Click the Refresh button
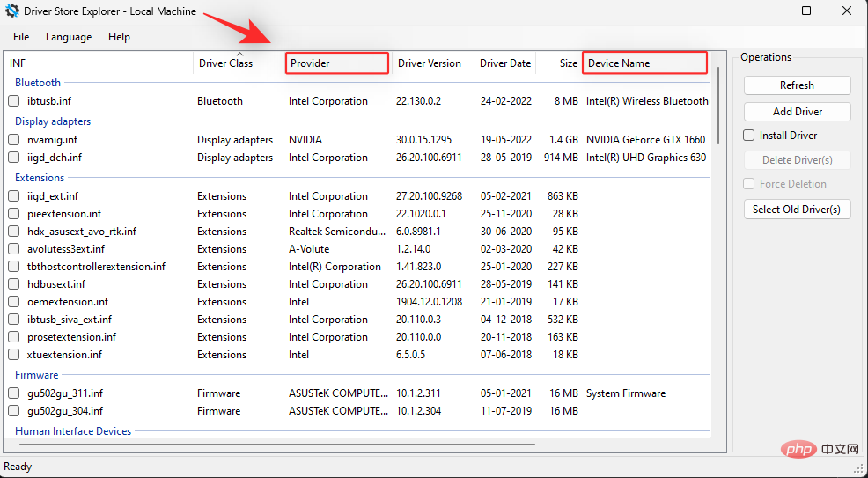This screenshot has height=478, width=868. [x=798, y=85]
